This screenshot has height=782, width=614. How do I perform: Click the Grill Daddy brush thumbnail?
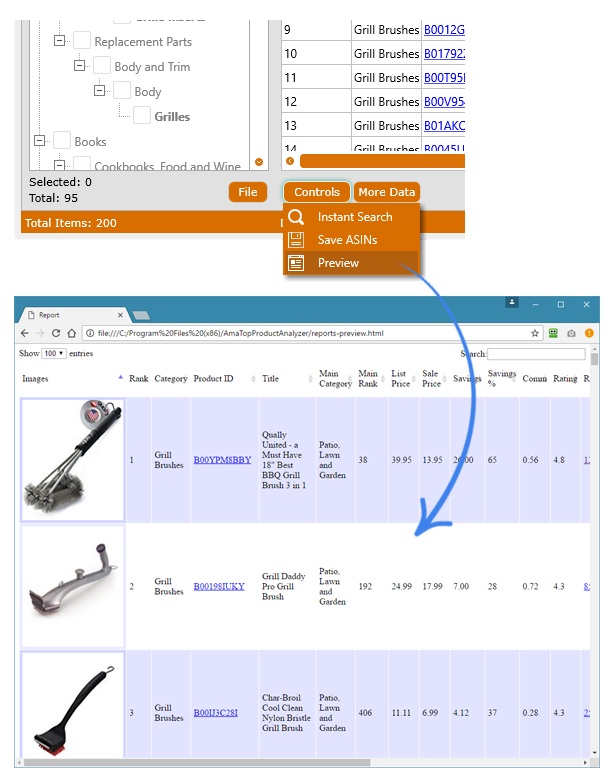tap(73, 586)
